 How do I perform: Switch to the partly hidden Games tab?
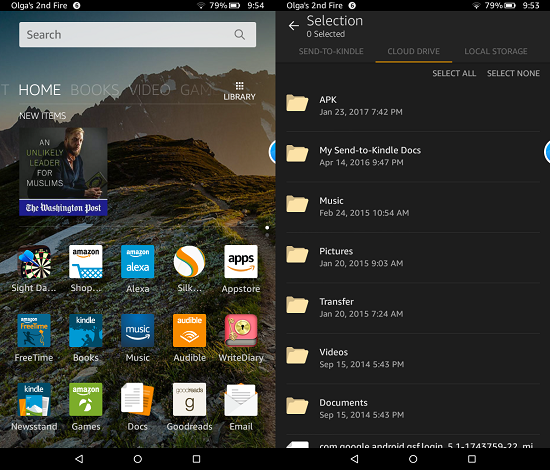point(198,90)
